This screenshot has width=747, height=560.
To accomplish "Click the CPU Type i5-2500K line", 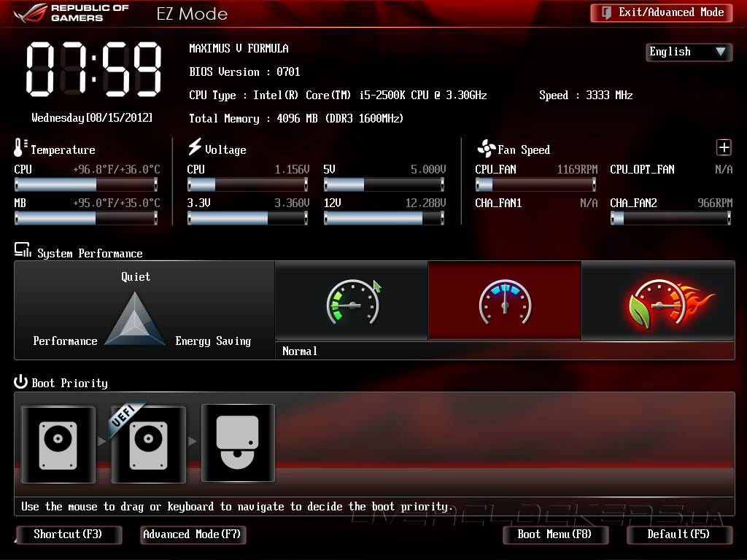I will (x=338, y=96).
